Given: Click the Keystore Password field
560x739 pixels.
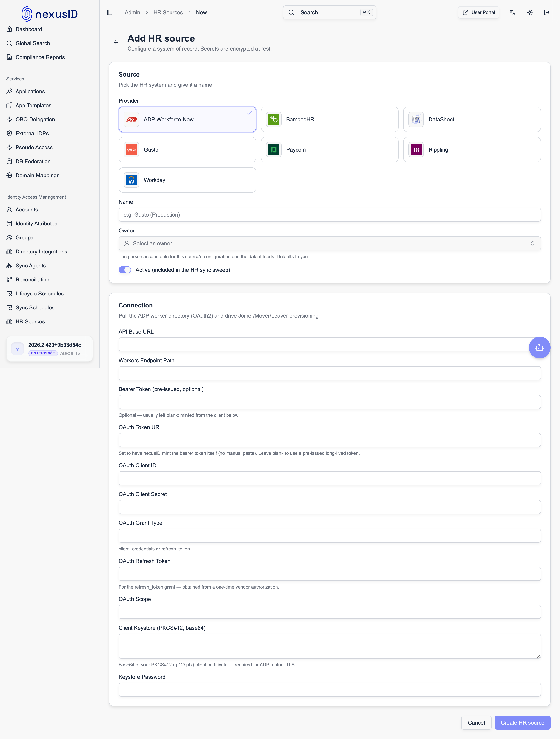Looking at the screenshot, I should [x=329, y=690].
